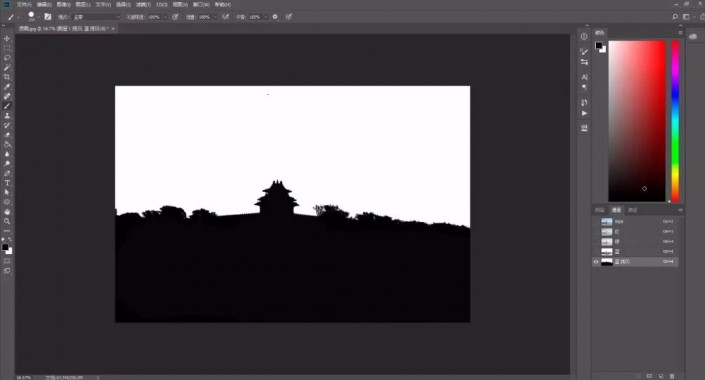Image resolution: width=705 pixels, height=380 pixels.
Task: Select the Hand tool
Action: (7, 211)
